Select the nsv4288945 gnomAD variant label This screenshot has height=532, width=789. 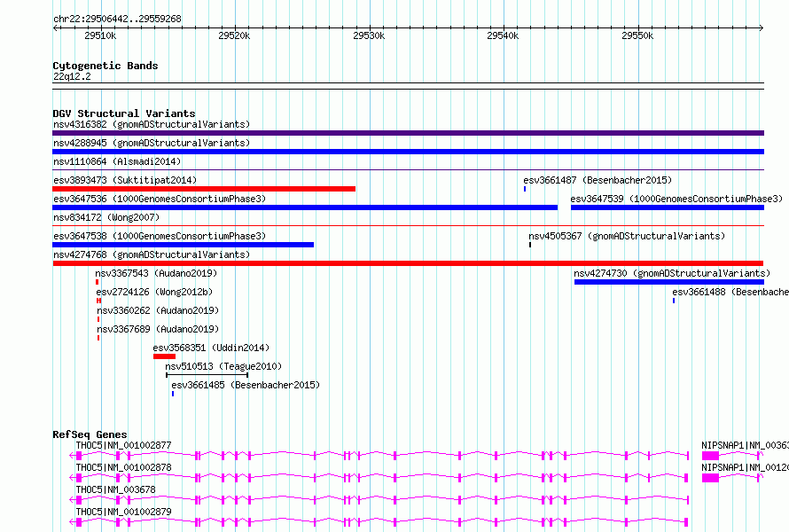click(152, 143)
